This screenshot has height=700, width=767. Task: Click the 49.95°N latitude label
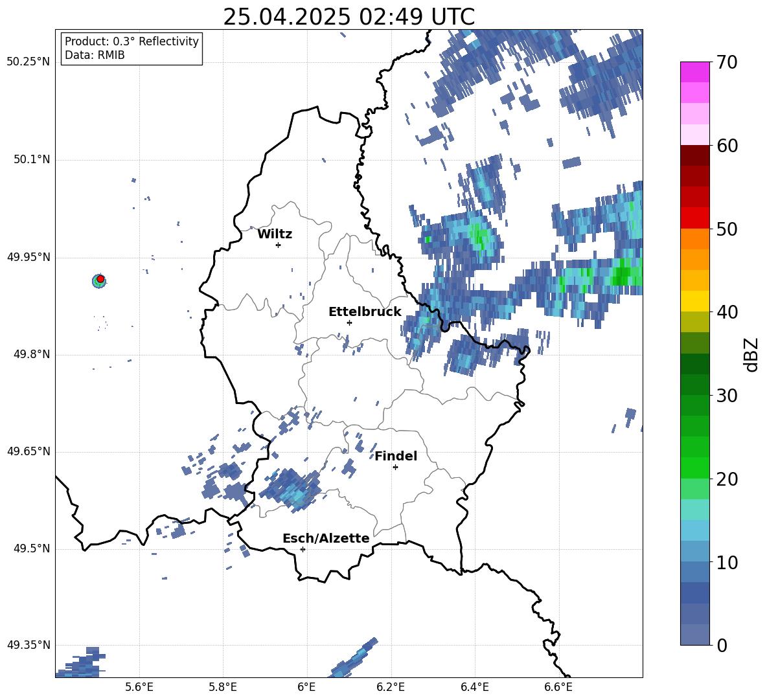click(x=29, y=256)
